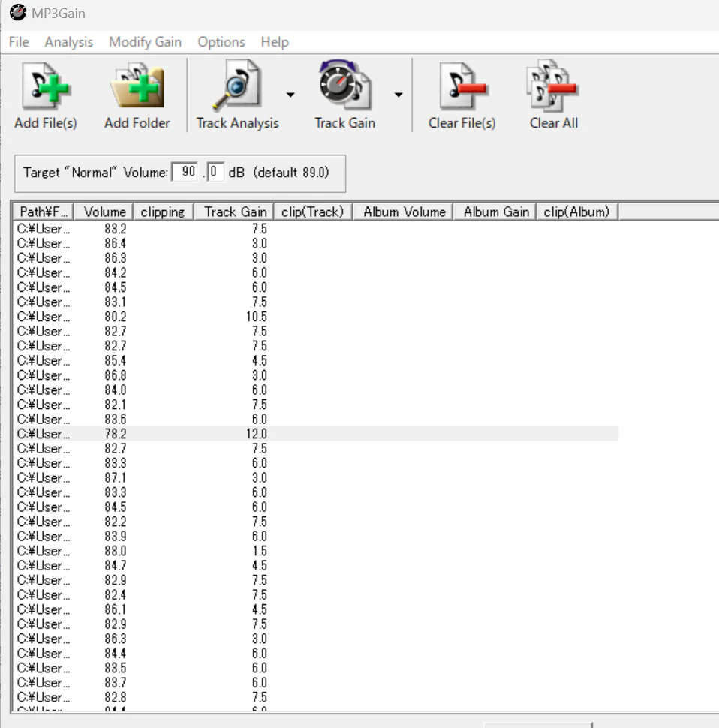Select the file row with volume 86.8
The image size is (719, 728).
tap(317, 375)
